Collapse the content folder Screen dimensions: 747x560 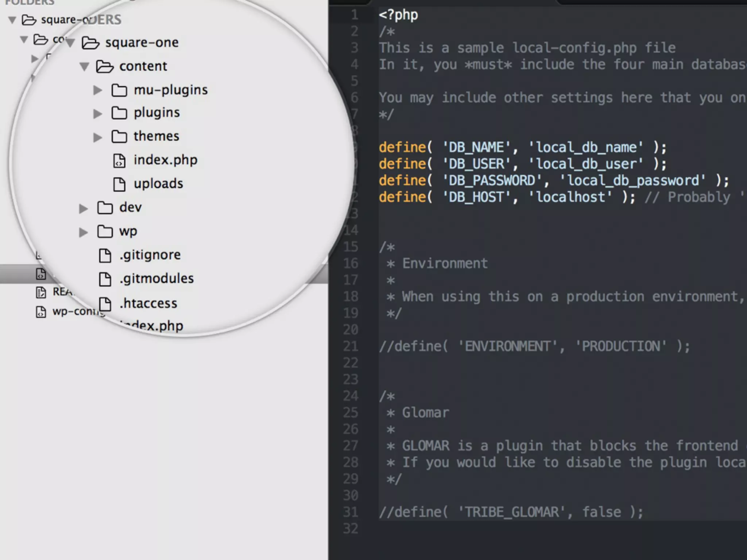[x=85, y=67]
